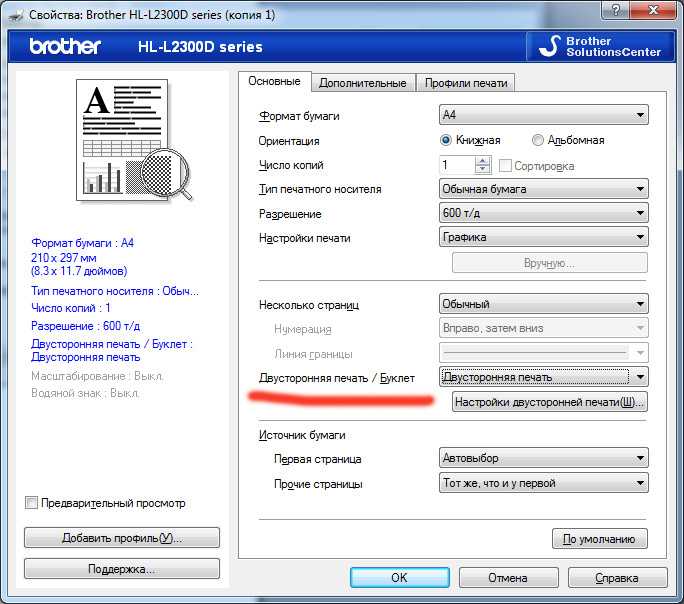Click the По умолчанию button

point(599,539)
